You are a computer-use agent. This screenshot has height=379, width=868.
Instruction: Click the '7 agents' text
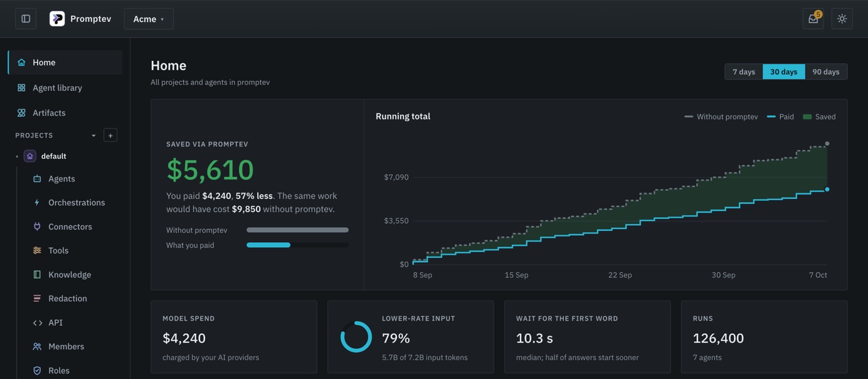(707, 358)
